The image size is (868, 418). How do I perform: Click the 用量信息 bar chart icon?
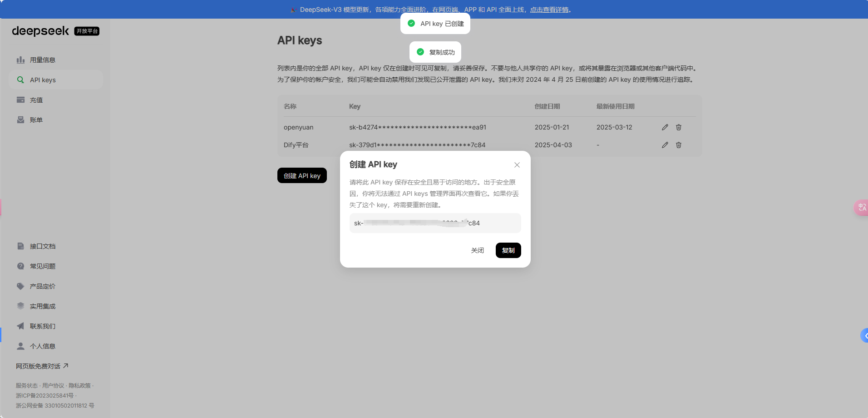point(20,60)
